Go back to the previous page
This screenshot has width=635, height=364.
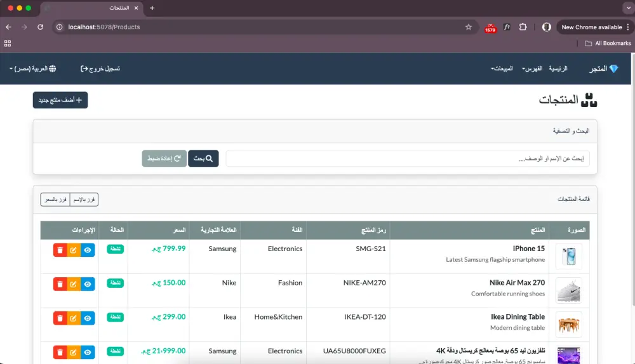point(8,27)
